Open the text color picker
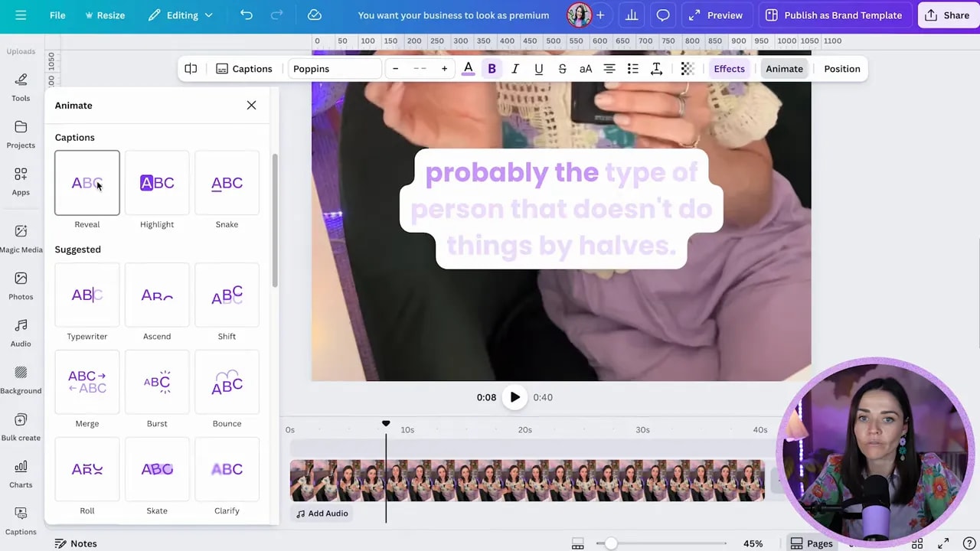The image size is (980, 551). click(x=469, y=69)
